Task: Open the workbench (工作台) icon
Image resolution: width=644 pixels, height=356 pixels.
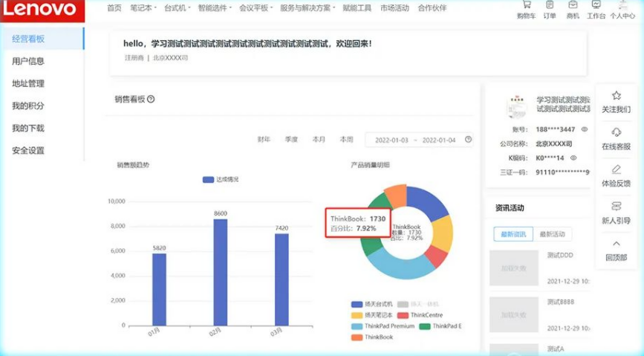Action: [x=596, y=5]
